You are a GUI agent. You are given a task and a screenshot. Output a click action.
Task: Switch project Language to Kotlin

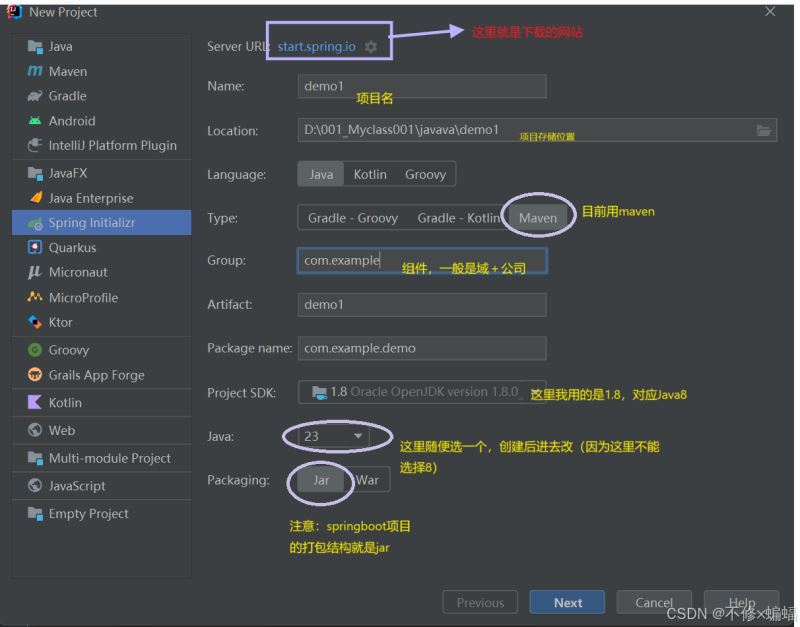coord(370,174)
